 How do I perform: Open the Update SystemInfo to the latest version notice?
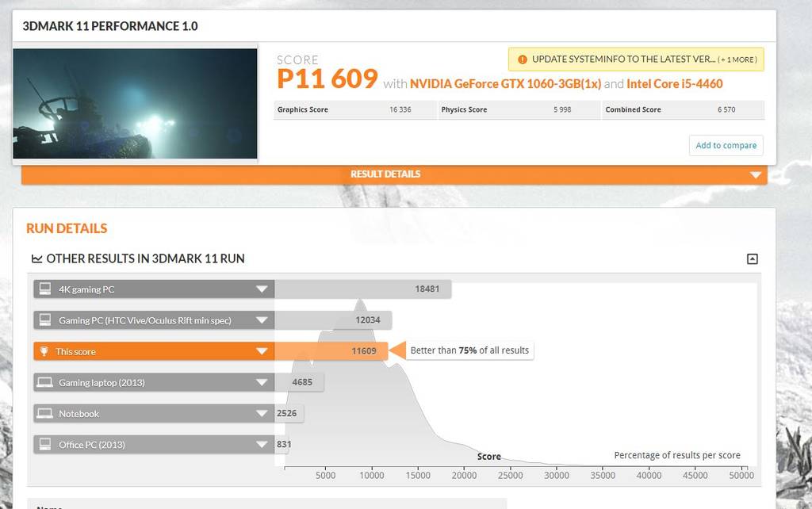tap(636, 59)
